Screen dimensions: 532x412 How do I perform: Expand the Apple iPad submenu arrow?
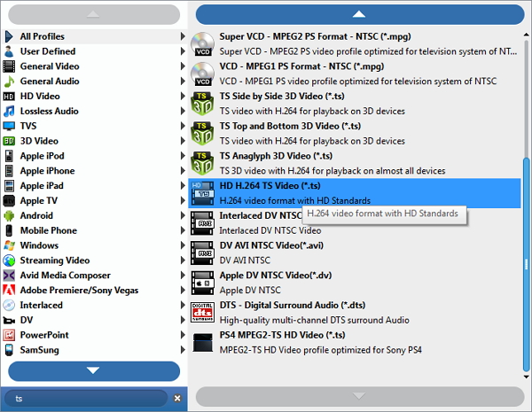(183, 185)
